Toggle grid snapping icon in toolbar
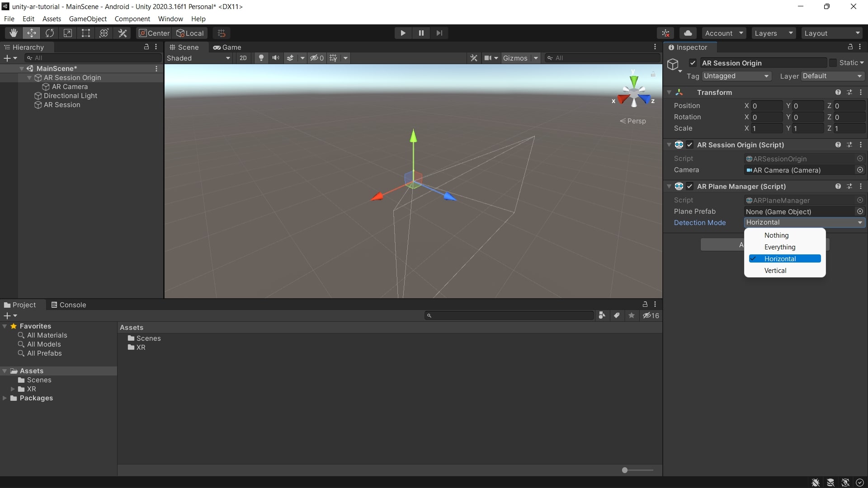 pos(222,33)
